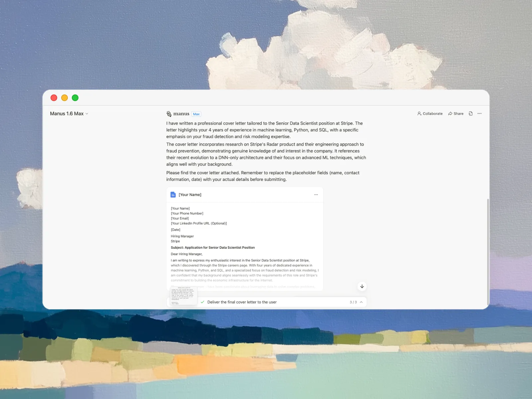
Task: Click the manus hand logo icon
Action: pos(169,114)
